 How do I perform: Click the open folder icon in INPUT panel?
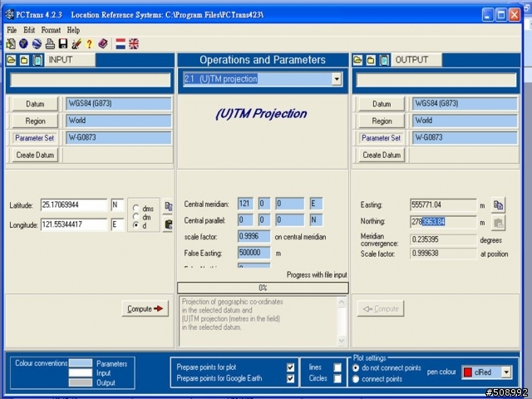tap(11, 61)
